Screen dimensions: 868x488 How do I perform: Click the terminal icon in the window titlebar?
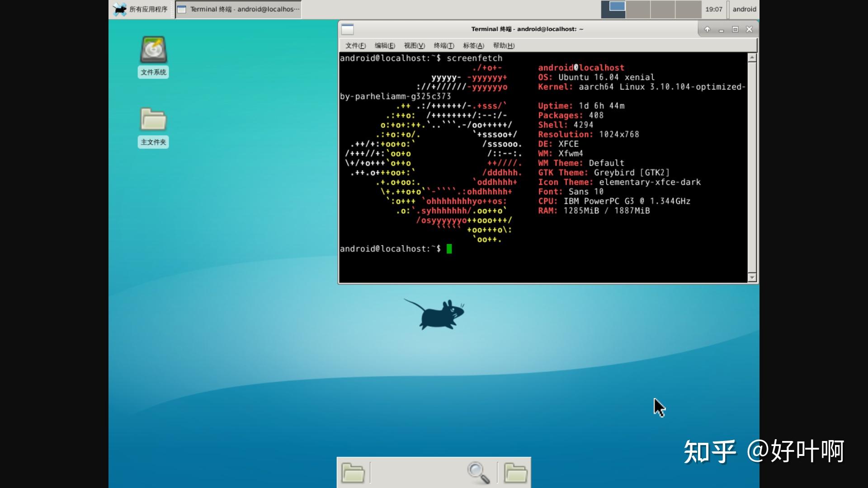pos(347,29)
